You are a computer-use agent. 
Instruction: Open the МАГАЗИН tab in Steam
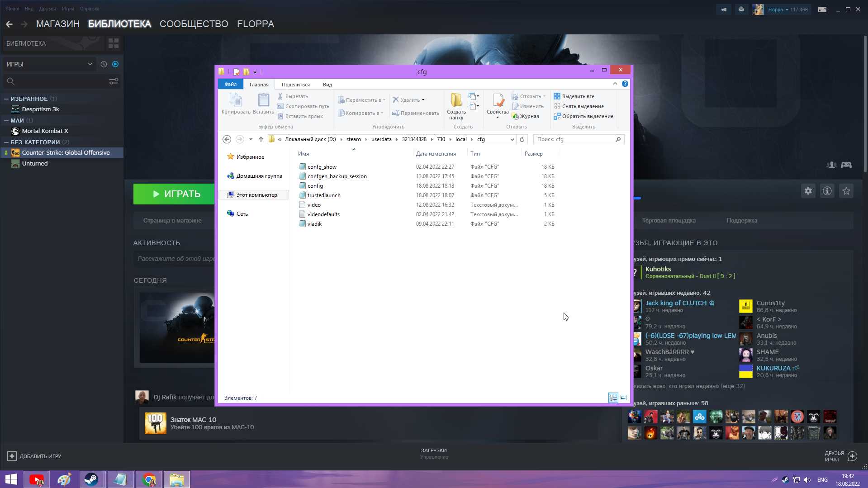pyautogui.click(x=58, y=24)
